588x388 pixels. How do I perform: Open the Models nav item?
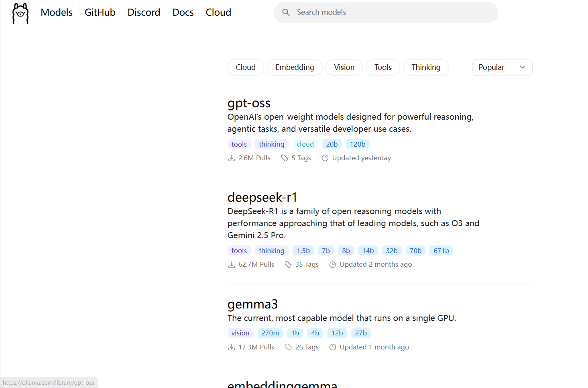[57, 12]
